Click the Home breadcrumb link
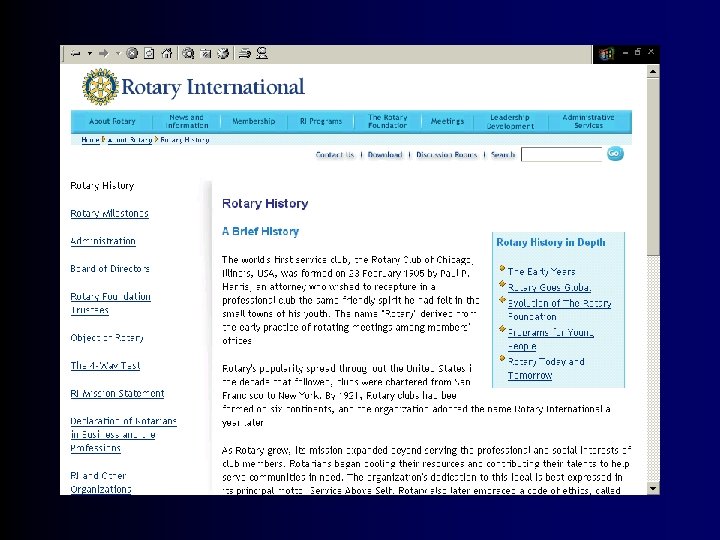720x540 pixels. [x=90, y=140]
